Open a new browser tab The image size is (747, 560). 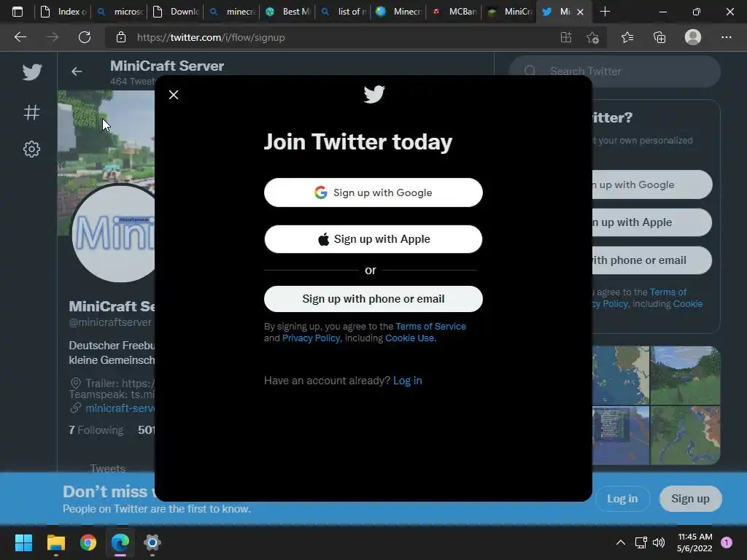[605, 12]
